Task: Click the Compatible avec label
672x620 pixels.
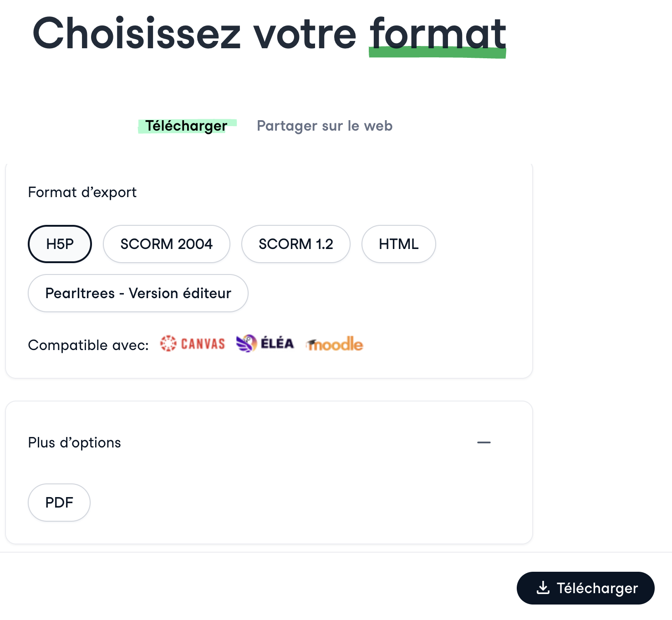Action: pyautogui.click(x=88, y=345)
